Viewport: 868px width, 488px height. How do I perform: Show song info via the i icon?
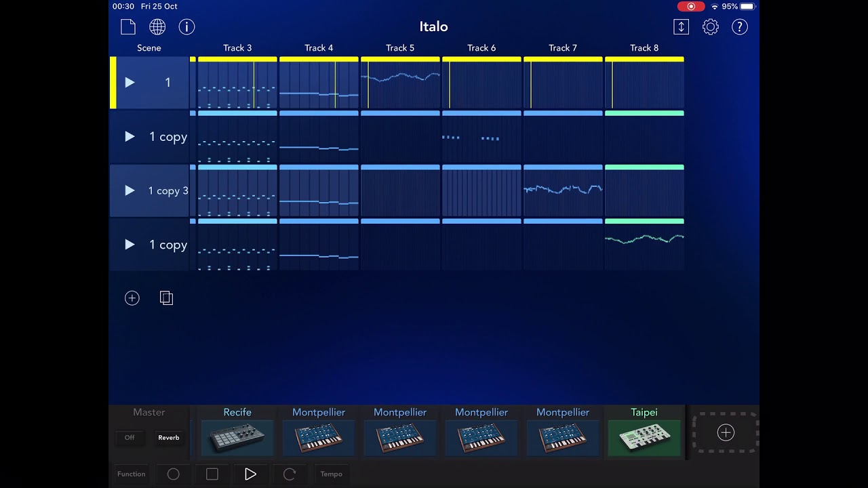click(x=186, y=26)
